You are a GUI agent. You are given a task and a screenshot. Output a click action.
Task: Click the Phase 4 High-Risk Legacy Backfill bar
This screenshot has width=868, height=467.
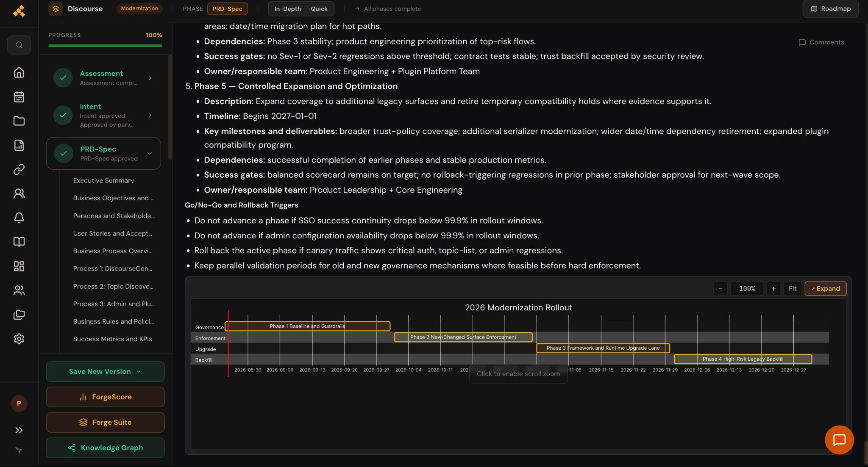(743, 359)
